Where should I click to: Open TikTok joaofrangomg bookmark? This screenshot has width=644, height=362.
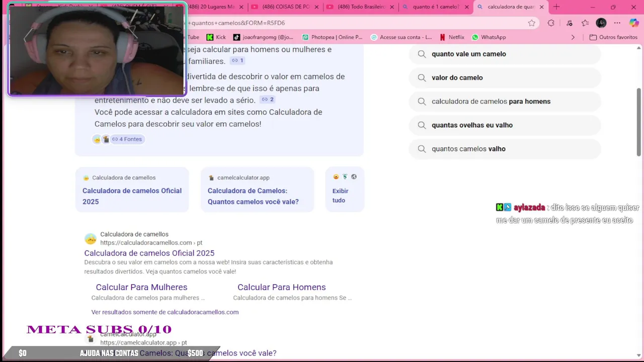pyautogui.click(x=263, y=37)
